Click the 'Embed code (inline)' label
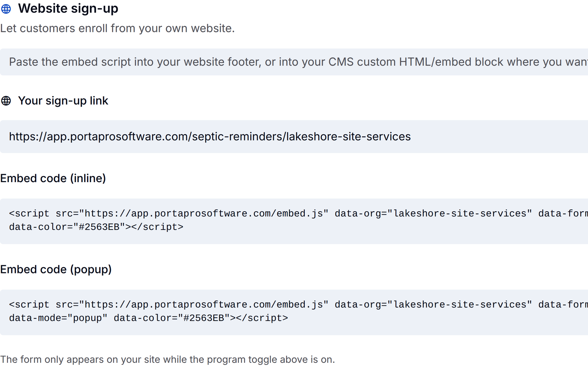The image size is (588, 368). [53, 178]
